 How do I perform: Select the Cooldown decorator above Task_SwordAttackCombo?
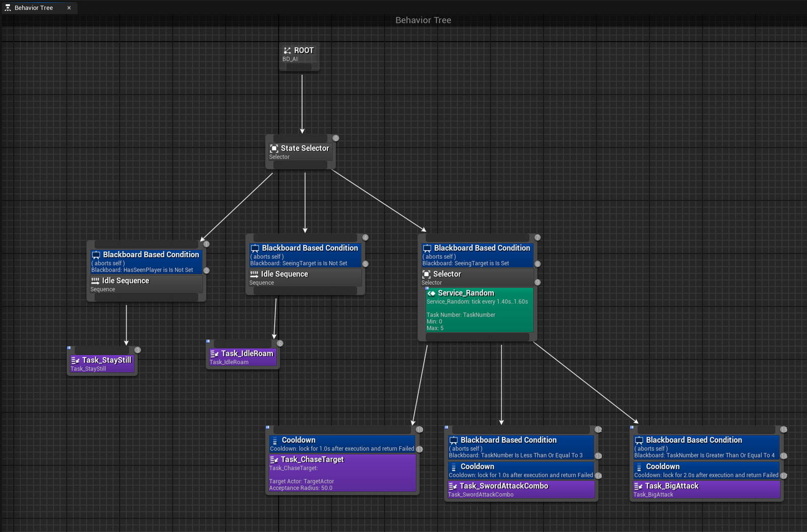tap(520, 470)
